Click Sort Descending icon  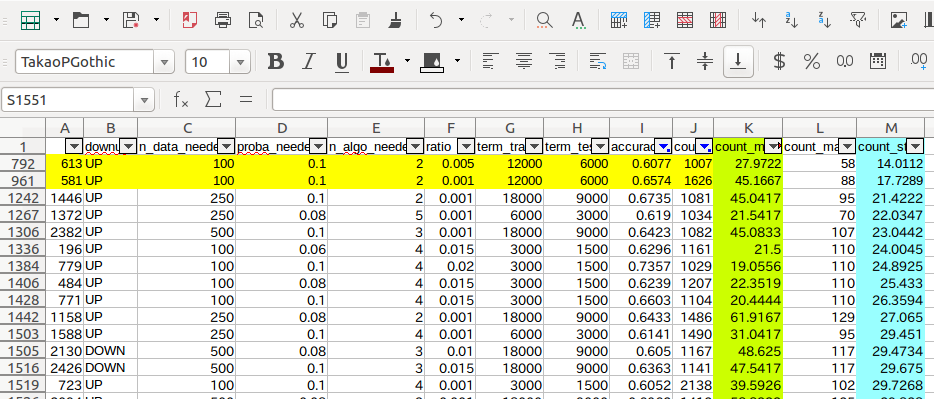point(824,20)
